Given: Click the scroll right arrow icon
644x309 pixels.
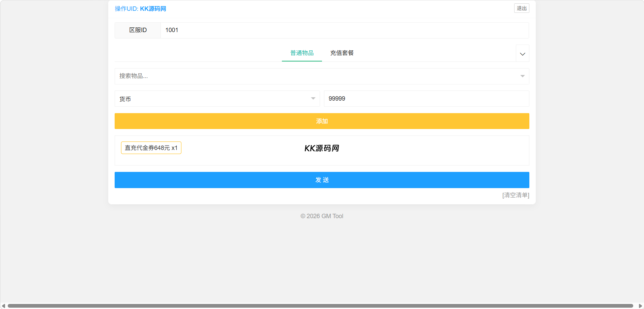Looking at the screenshot, I should pos(640,306).
